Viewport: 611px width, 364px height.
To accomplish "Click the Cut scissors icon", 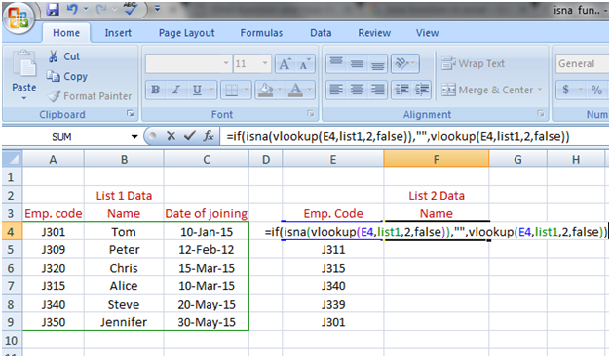I will (x=53, y=56).
